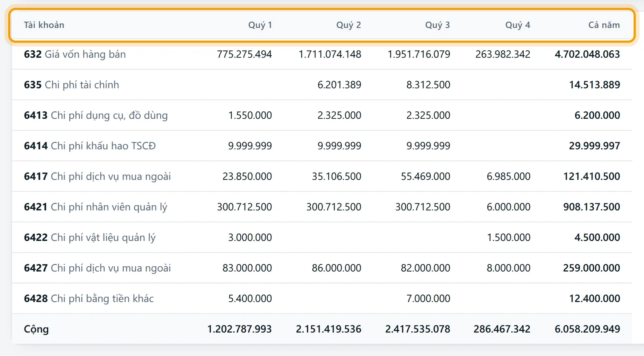
Task: Click the yearly total 121.410.500
Action: point(592,177)
